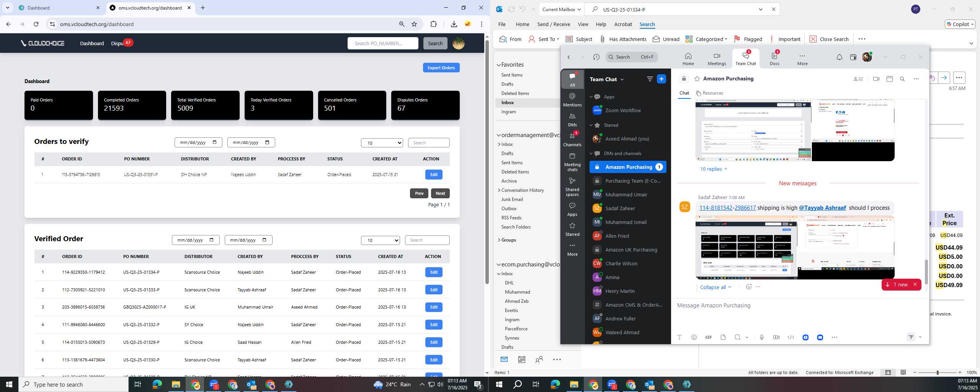Open the Orders to verify rows-per-page dropdown
The image size is (980, 392).
point(382,143)
